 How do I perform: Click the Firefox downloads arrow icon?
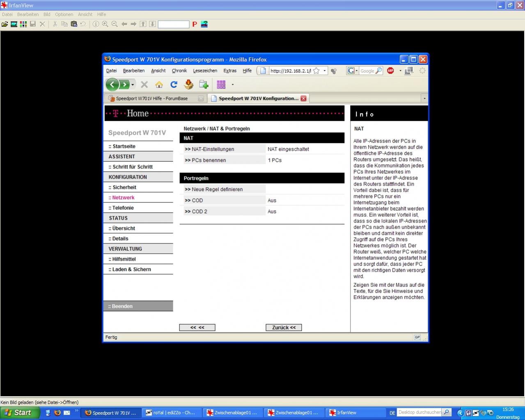(188, 85)
